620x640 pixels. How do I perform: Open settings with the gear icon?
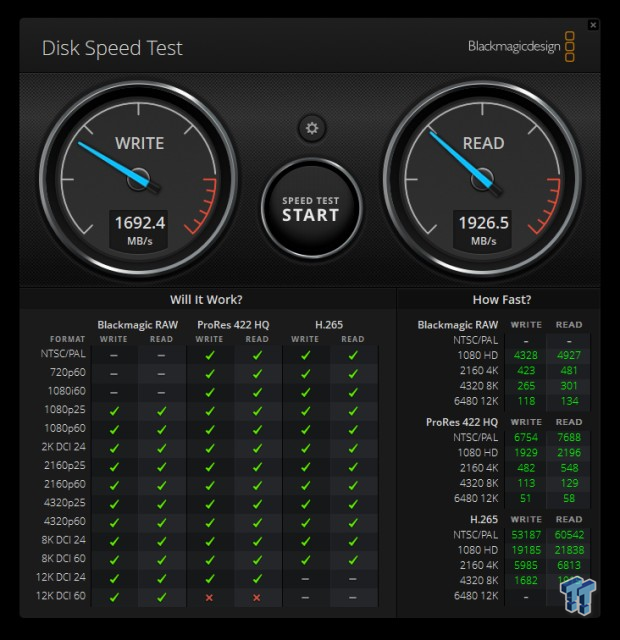[x=312, y=128]
